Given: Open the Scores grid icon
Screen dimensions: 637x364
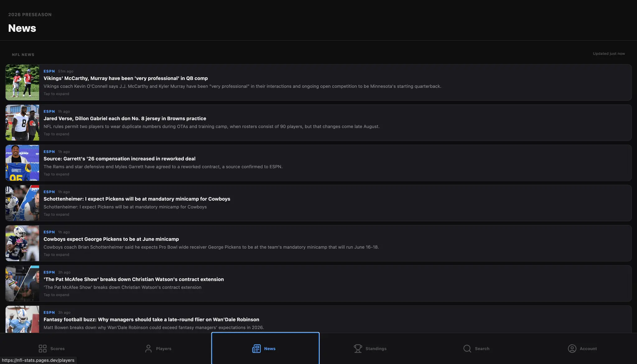Looking at the screenshot, I should pyautogui.click(x=43, y=348).
